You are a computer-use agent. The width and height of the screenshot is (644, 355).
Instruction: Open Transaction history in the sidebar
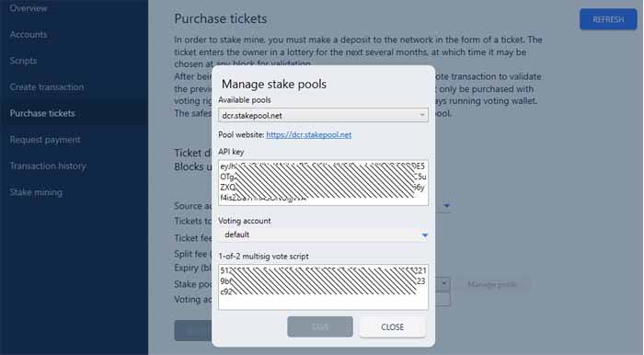[48, 166]
